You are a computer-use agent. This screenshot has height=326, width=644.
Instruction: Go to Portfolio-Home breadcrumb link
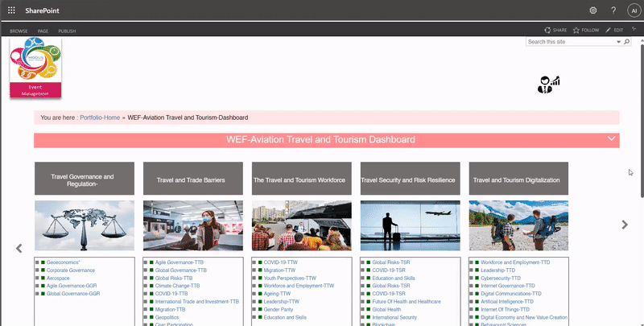click(100, 118)
